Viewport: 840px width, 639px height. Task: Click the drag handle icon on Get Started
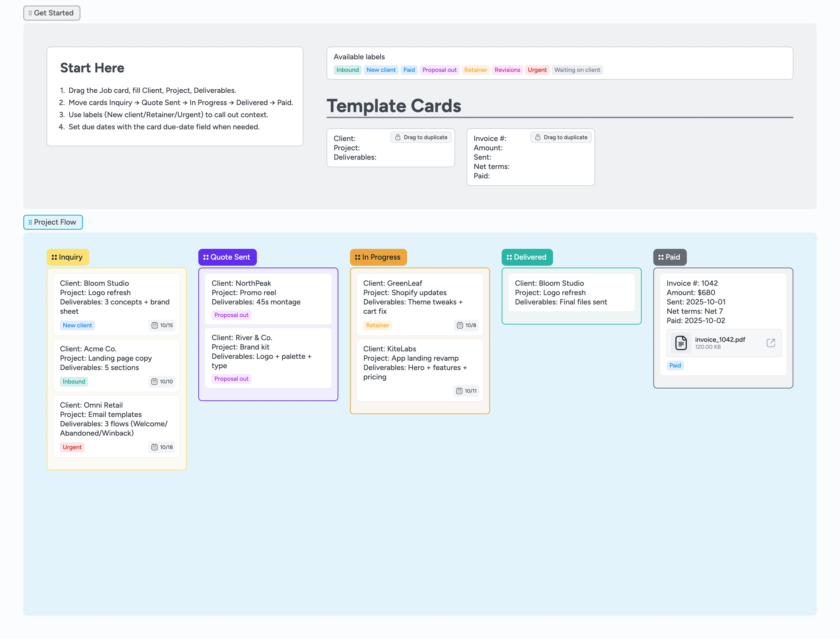[x=30, y=13]
